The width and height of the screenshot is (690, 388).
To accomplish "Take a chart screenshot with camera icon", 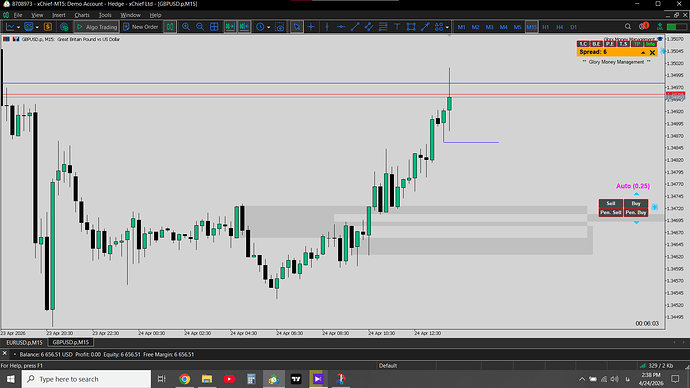I will tap(280, 27).
